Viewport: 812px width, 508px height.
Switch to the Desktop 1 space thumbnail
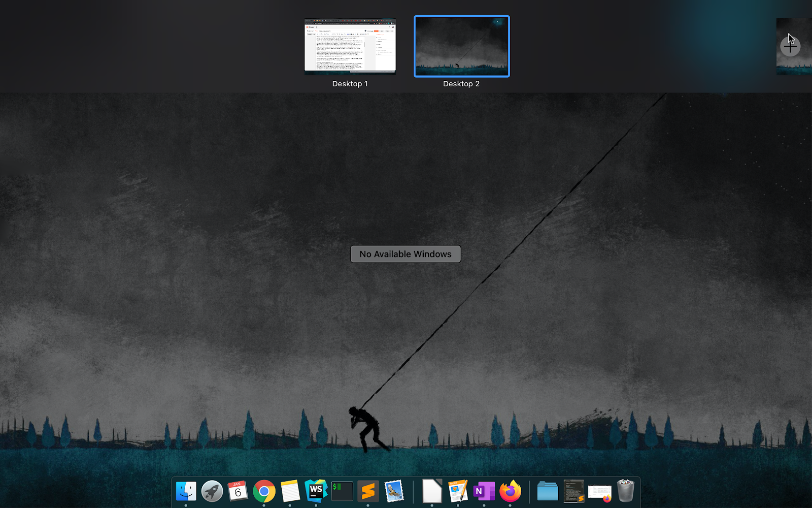coord(350,46)
